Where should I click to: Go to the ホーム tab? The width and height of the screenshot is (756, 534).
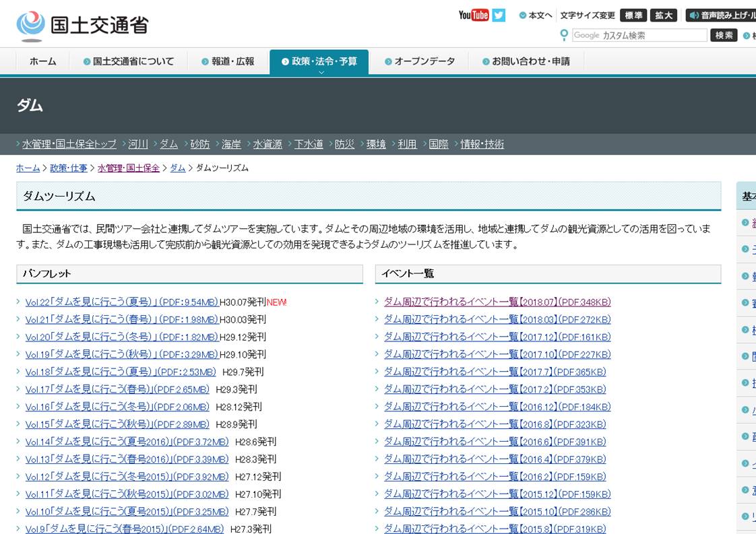coord(43,61)
